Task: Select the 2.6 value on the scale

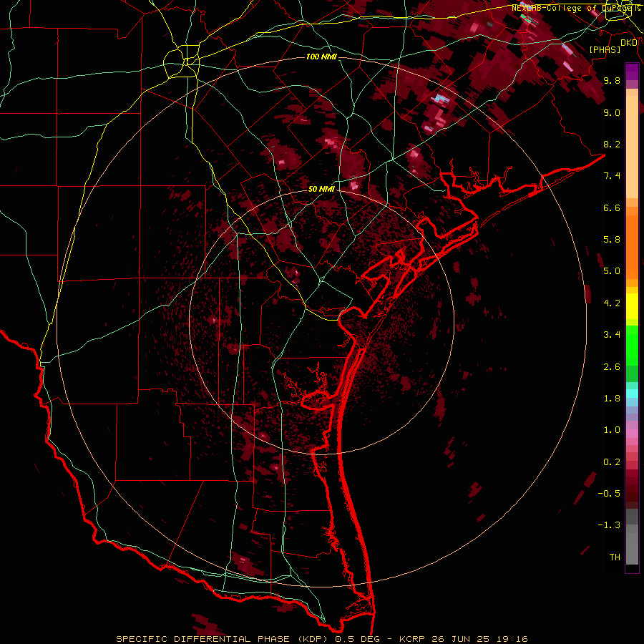Action: [612, 367]
